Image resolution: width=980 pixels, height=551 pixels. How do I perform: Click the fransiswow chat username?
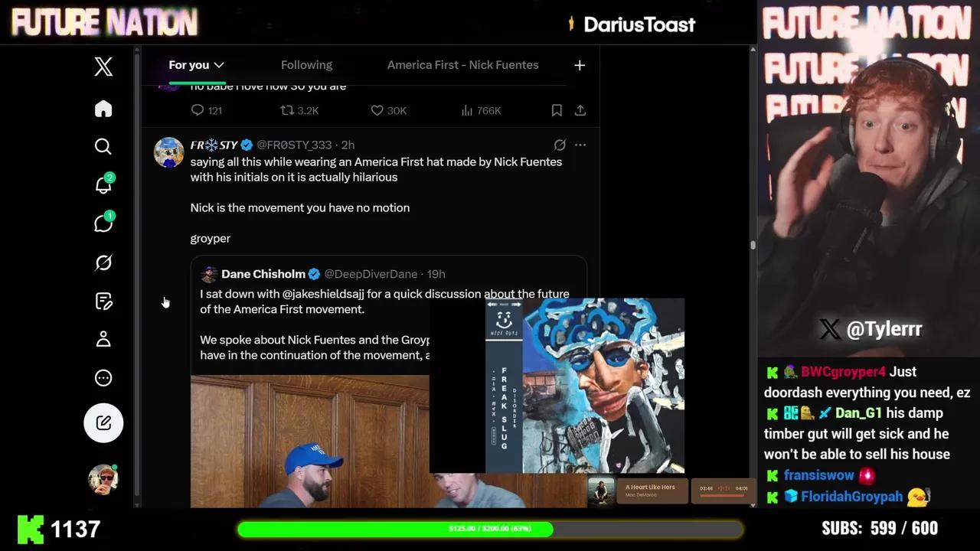pos(818,475)
